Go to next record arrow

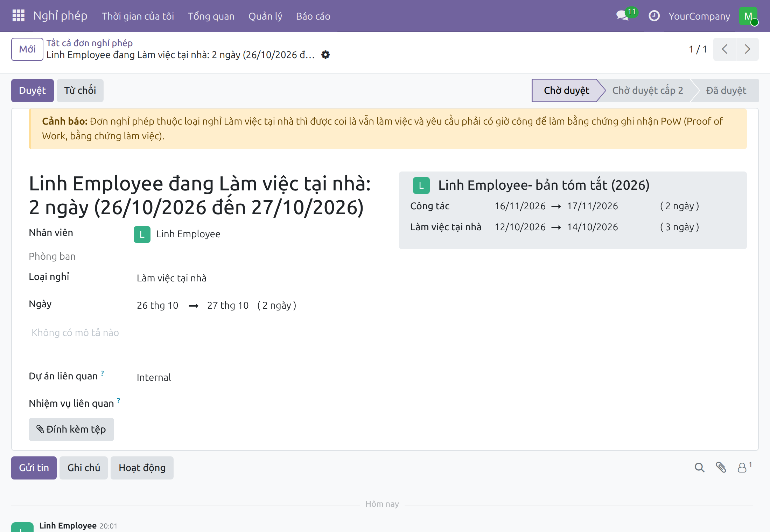tap(747, 49)
